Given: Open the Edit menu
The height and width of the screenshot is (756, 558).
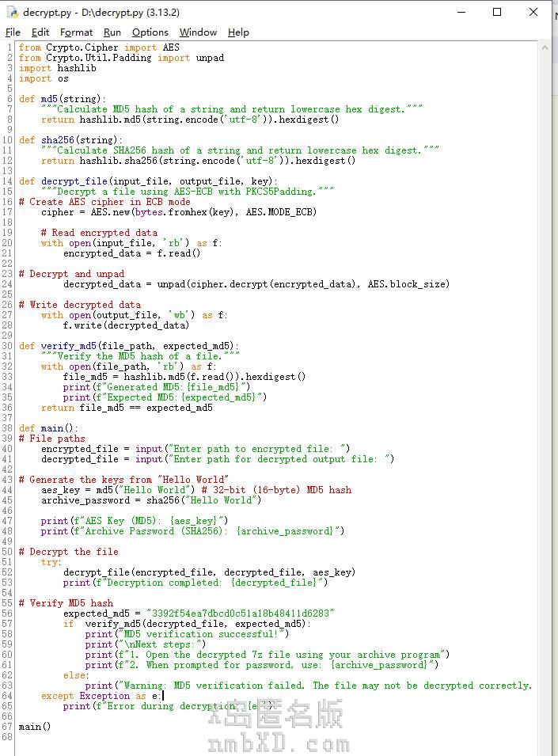Looking at the screenshot, I should coord(40,32).
